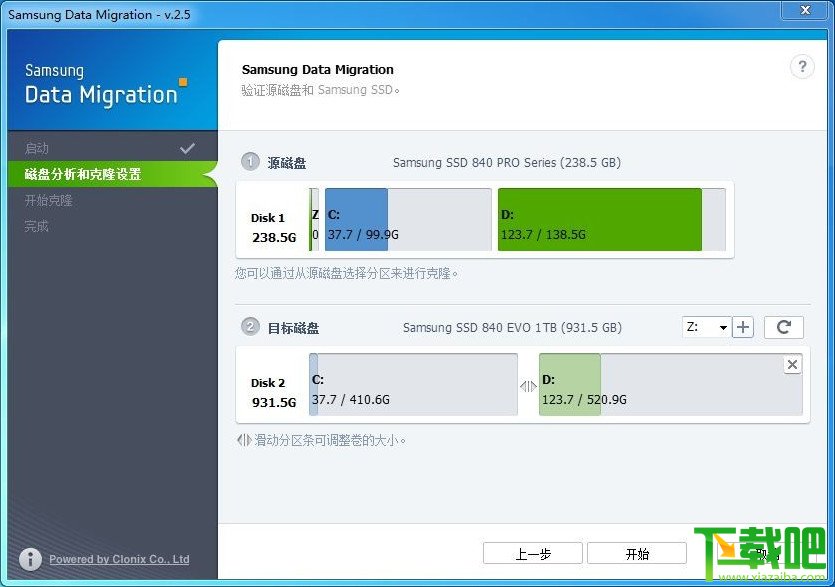Image resolution: width=835 pixels, height=587 pixels.
Task: Remove the D: partition from Disk 2
Action: point(792,364)
